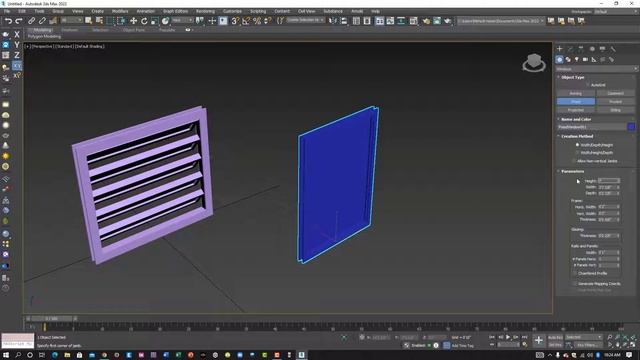Click the Awning window type button

coord(576,93)
